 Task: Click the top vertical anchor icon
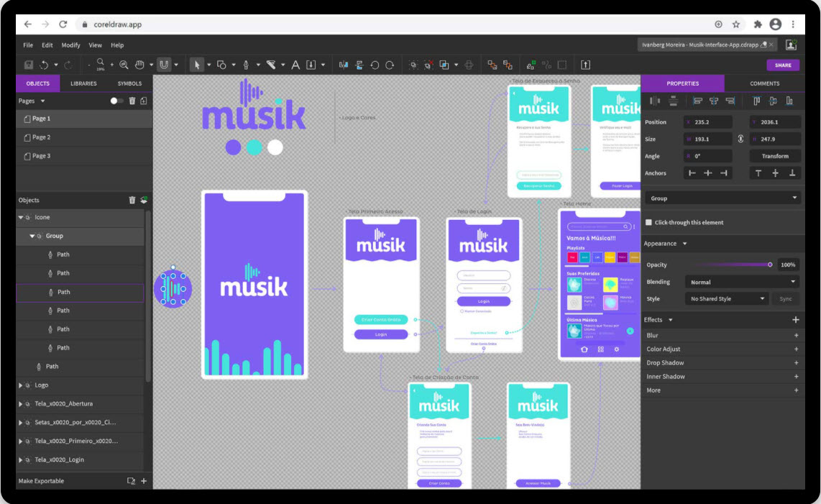click(x=758, y=173)
